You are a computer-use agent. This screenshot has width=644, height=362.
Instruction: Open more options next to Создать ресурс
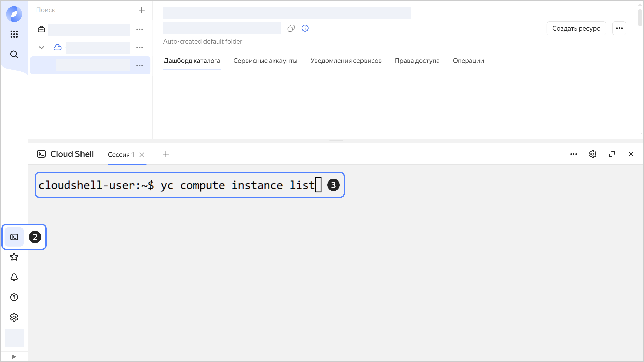point(619,28)
